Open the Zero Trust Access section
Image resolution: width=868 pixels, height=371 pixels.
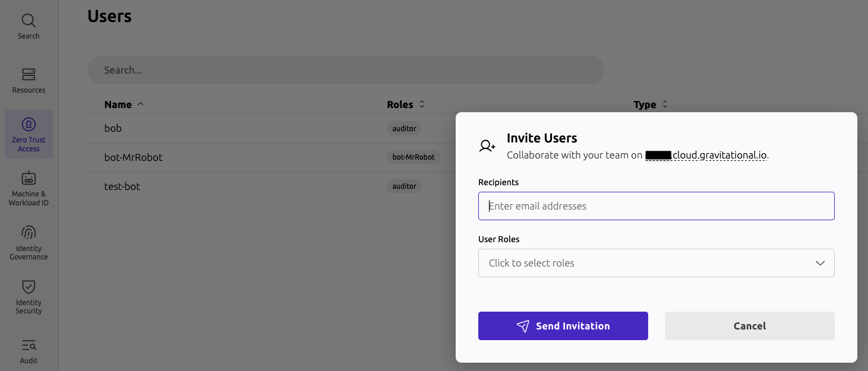(28, 134)
